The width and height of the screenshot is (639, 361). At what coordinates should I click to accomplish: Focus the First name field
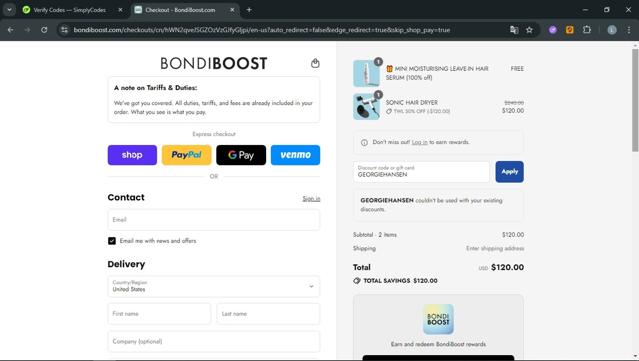[x=159, y=314]
